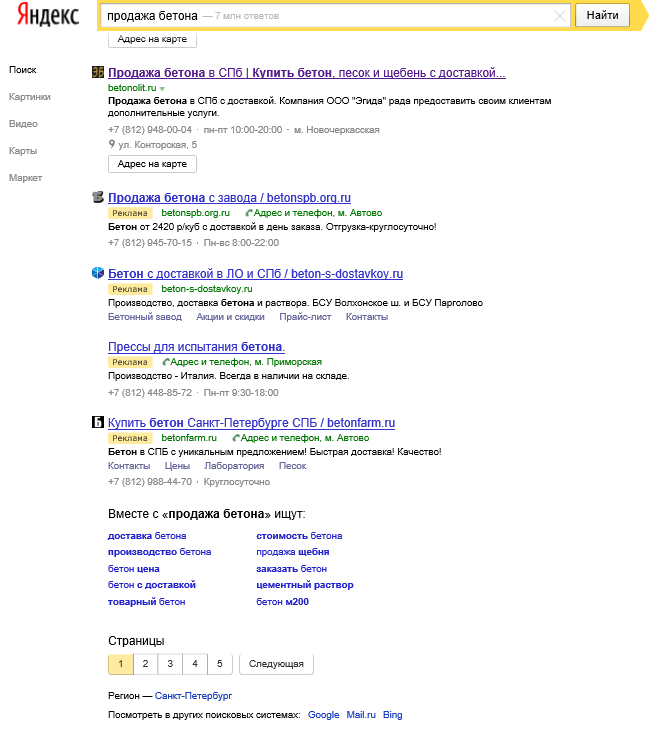Open 'Цены' sitelink
This screenshot has width=663, height=729.
(x=177, y=466)
